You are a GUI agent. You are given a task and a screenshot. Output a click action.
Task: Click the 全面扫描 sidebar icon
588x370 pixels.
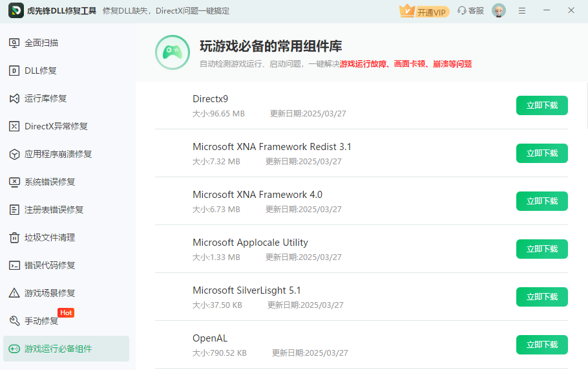click(x=14, y=43)
